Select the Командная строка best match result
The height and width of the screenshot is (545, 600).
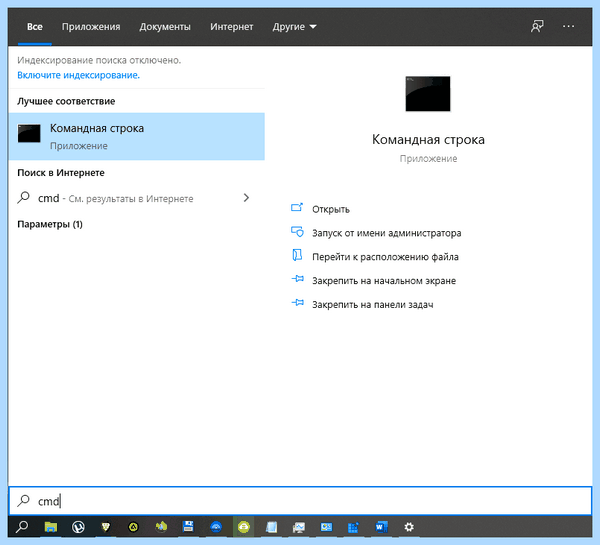[136, 136]
